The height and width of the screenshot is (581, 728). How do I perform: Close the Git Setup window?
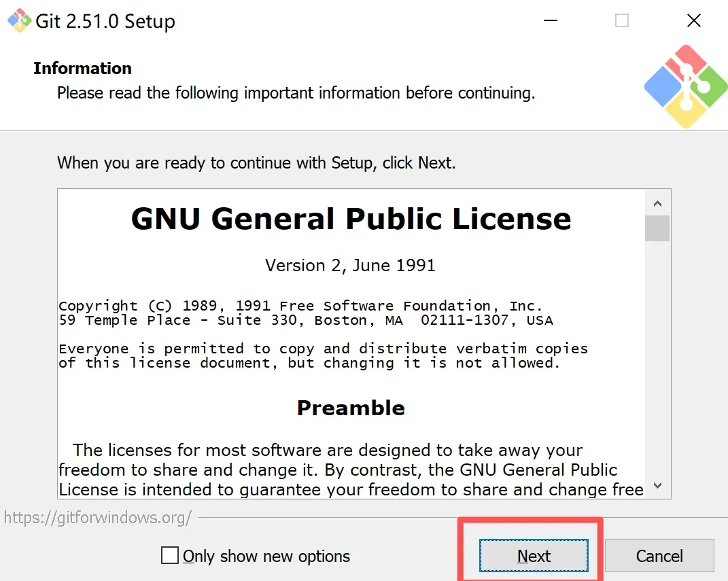tap(693, 20)
